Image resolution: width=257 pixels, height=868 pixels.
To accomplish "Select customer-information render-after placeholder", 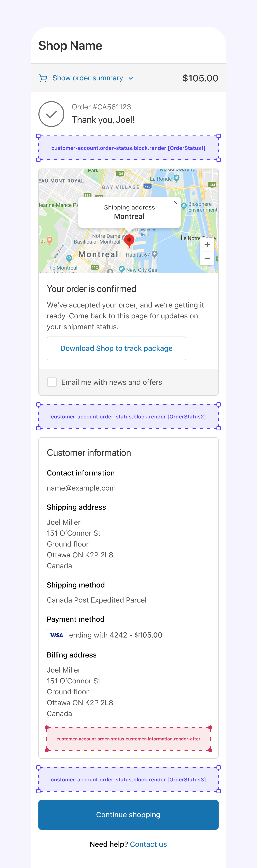I will pyautogui.click(x=128, y=739).
